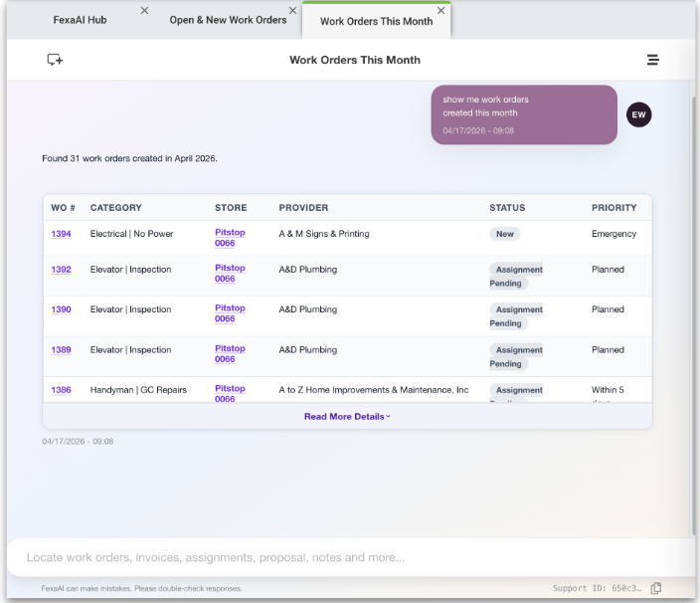Click the New status badge
This screenshot has width=700, height=603.
tap(504, 234)
